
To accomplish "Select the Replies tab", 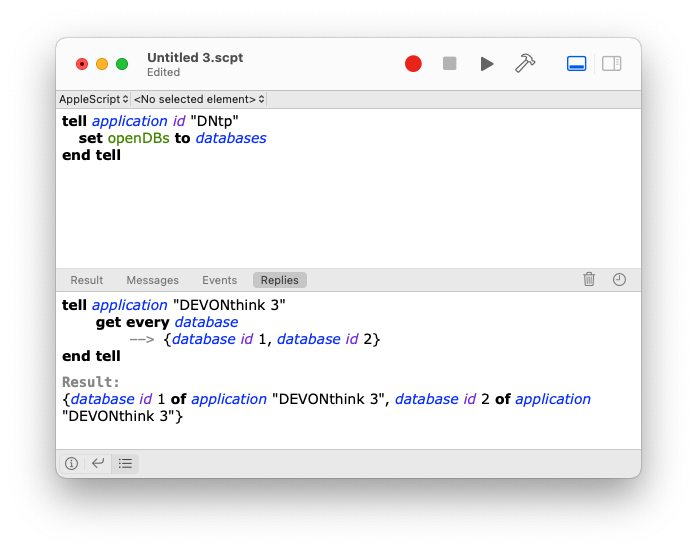I will [280, 280].
